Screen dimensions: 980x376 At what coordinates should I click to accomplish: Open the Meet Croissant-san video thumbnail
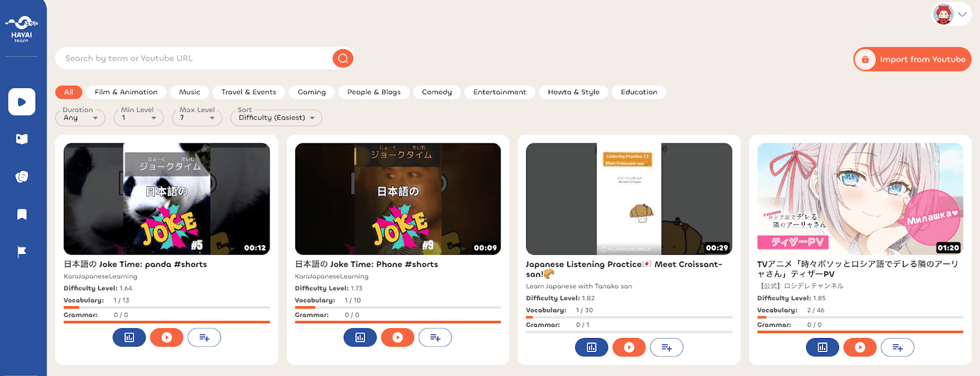[x=629, y=199]
